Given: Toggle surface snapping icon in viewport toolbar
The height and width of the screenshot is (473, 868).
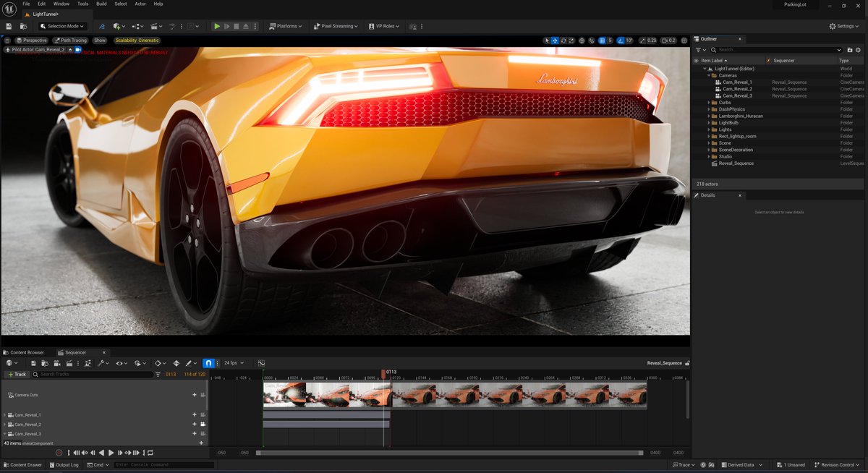Looking at the screenshot, I should coord(592,41).
